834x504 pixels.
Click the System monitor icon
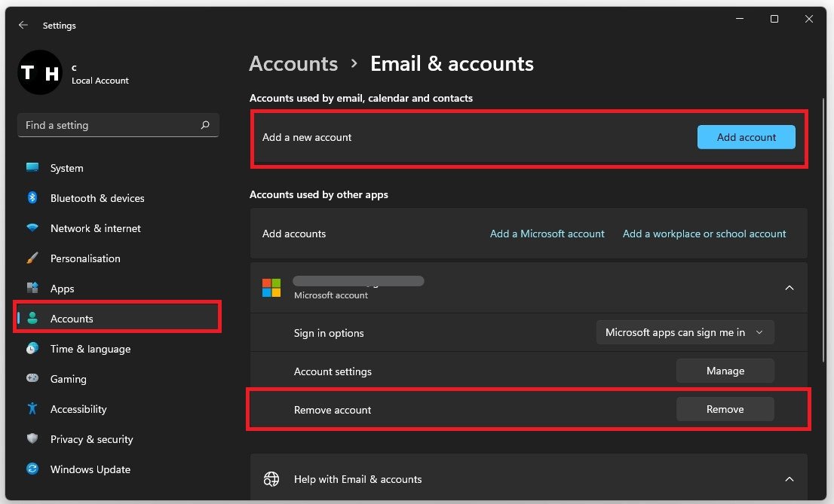tap(32, 167)
